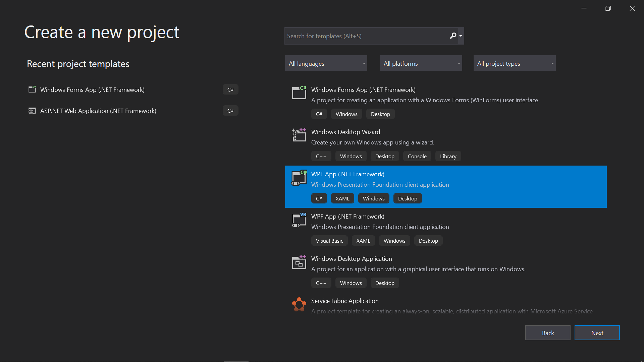
Task: Open the All languages dropdown
Action: pyautogui.click(x=326, y=63)
